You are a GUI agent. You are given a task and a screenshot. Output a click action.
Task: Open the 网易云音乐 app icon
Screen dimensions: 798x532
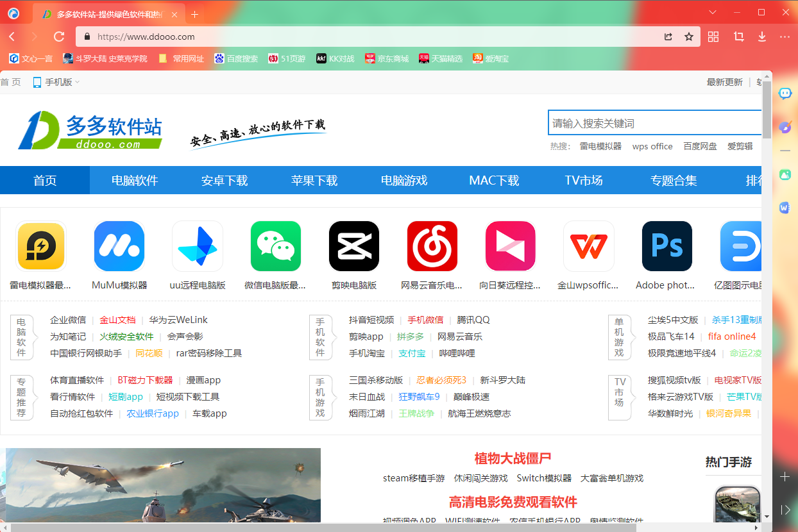pyautogui.click(x=432, y=246)
